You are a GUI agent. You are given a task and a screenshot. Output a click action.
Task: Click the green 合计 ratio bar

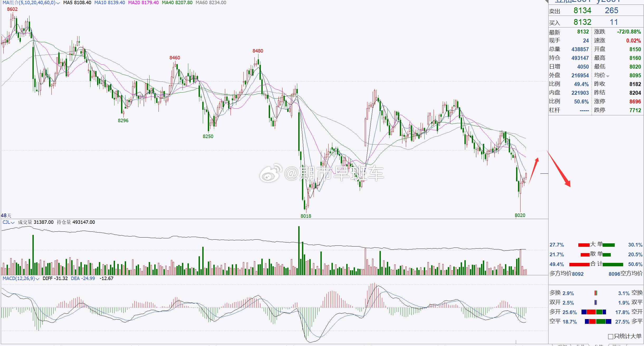613,264
